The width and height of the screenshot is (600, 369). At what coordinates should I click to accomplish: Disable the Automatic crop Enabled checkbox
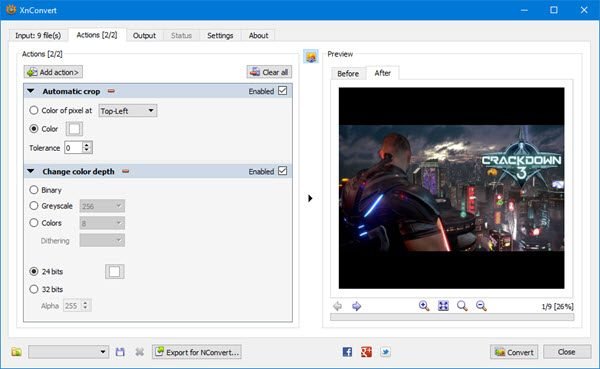tap(282, 91)
